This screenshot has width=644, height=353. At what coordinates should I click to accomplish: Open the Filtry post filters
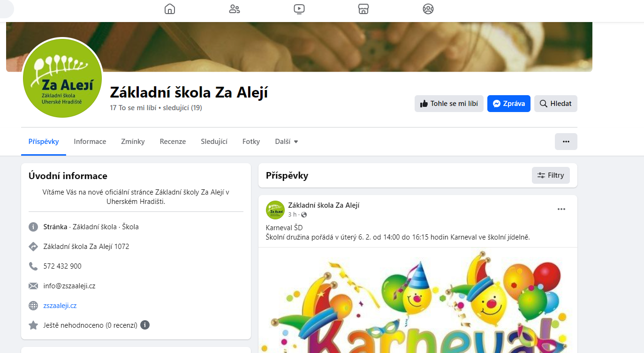551,175
